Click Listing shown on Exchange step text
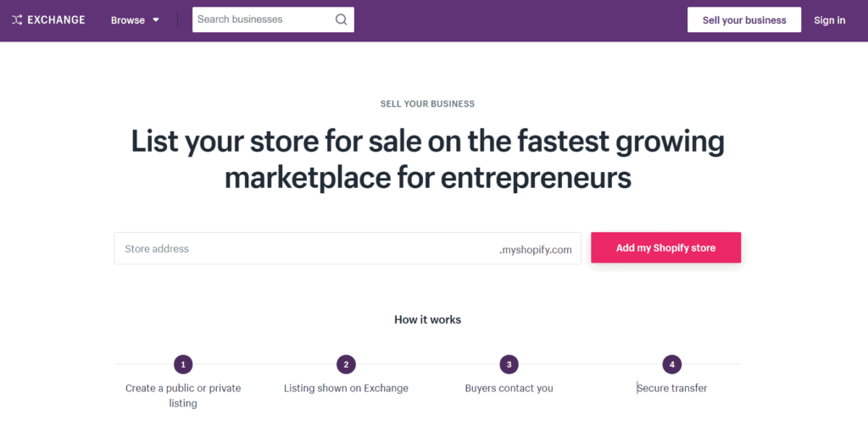Image resolution: width=868 pixels, height=426 pixels. tap(346, 389)
